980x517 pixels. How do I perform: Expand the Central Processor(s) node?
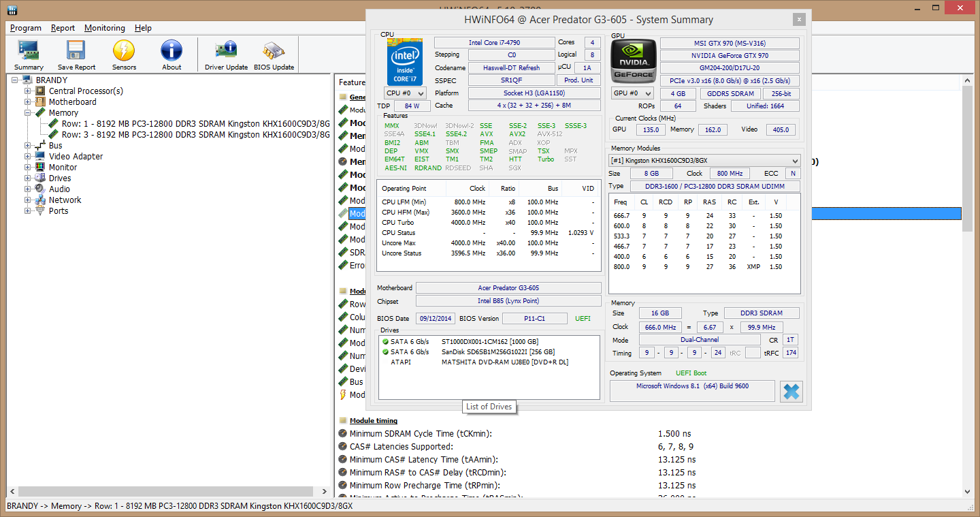pos(28,91)
